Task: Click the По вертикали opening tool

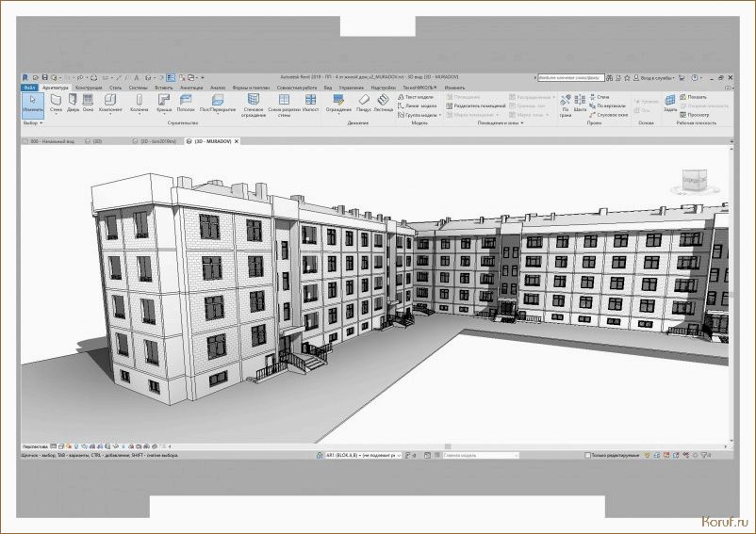Action: (607, 105)
